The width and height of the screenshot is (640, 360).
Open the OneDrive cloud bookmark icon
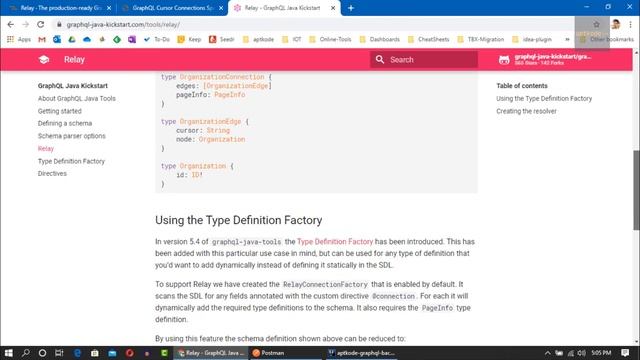(x=87, y=39)
